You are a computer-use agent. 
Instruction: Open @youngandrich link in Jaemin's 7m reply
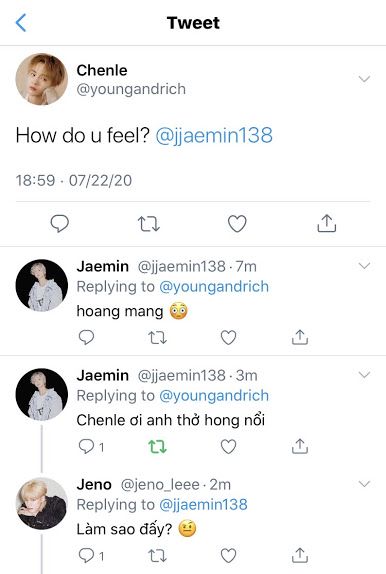(214, 287)
